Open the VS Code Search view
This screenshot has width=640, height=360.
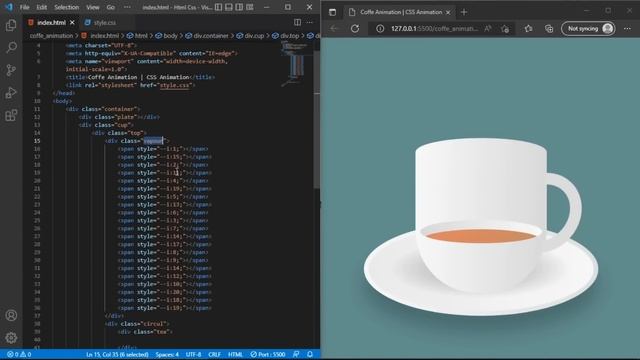[x=11, y=47]
